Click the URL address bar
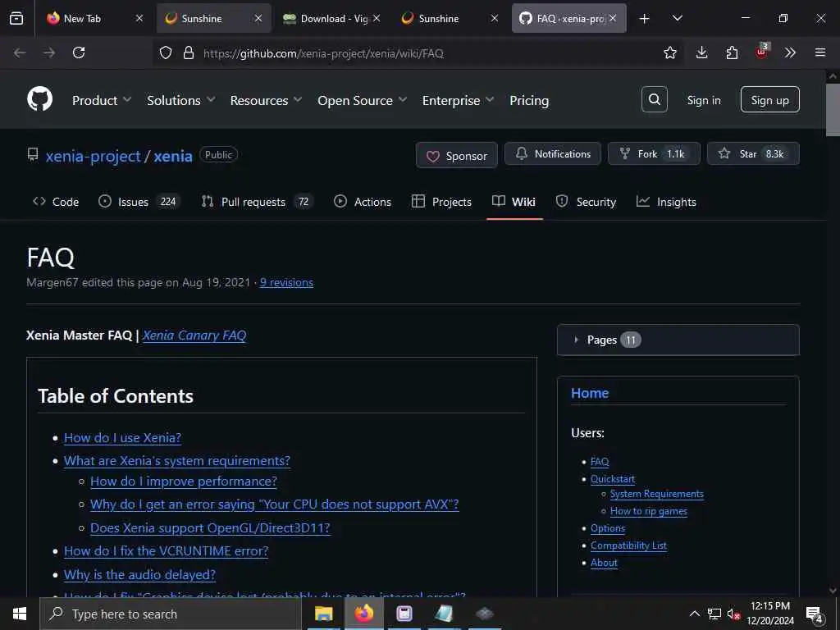 [x=418, y=52]
